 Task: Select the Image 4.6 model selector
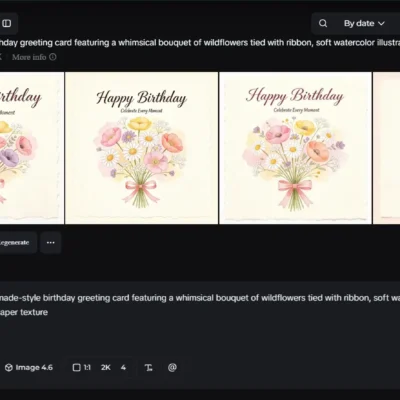[29, 367]
